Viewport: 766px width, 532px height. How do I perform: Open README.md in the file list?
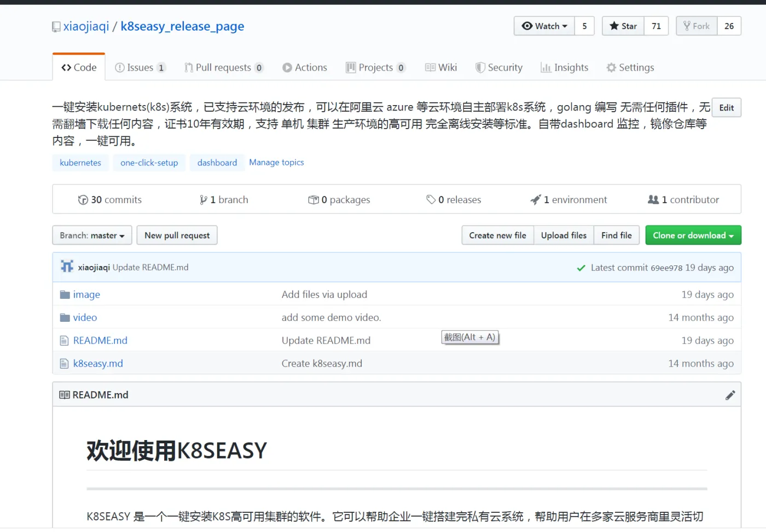(x=100, y=340)
